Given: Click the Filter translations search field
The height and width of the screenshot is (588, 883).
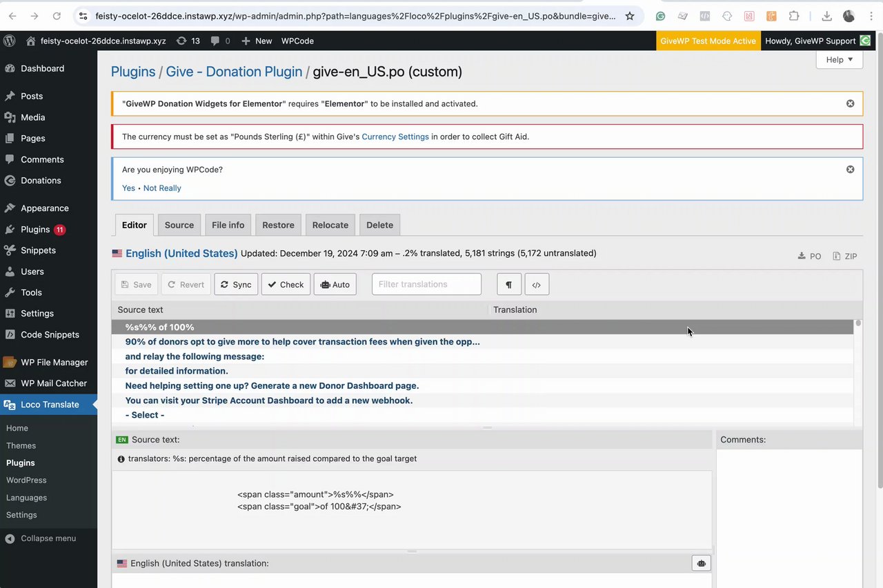Looking at the screenshot, I should click(426, 284).
